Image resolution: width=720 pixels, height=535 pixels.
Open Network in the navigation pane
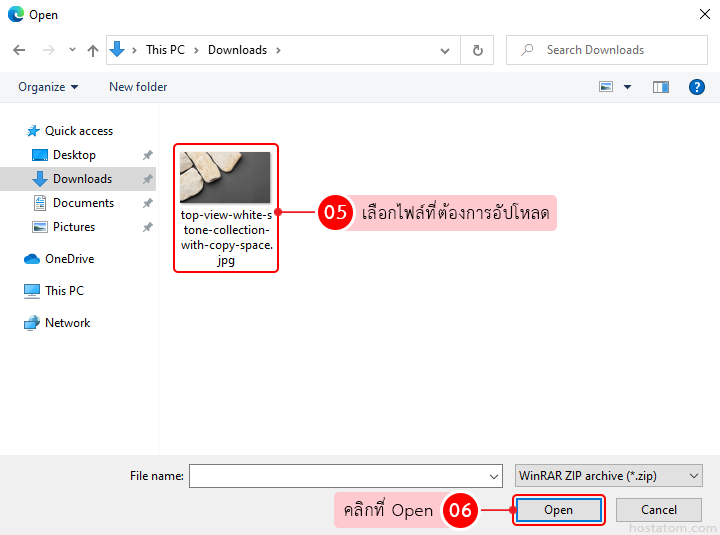67,323
